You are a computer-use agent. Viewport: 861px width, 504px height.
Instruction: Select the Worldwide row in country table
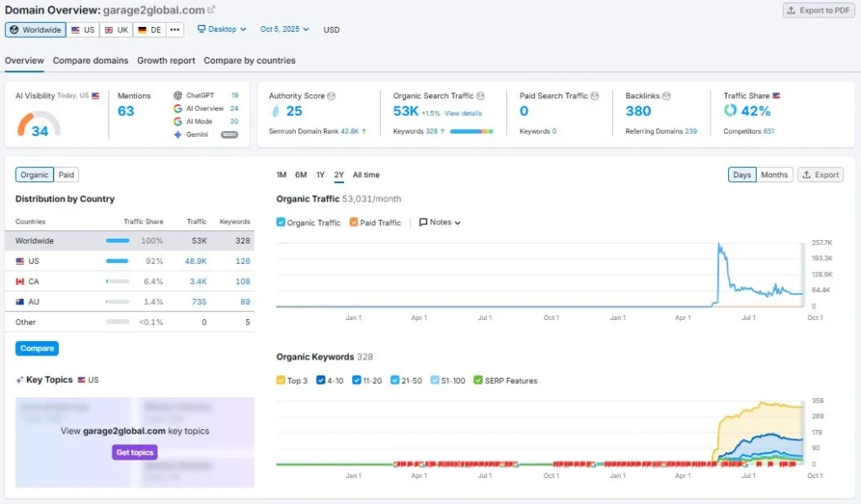tap(129, 241)
